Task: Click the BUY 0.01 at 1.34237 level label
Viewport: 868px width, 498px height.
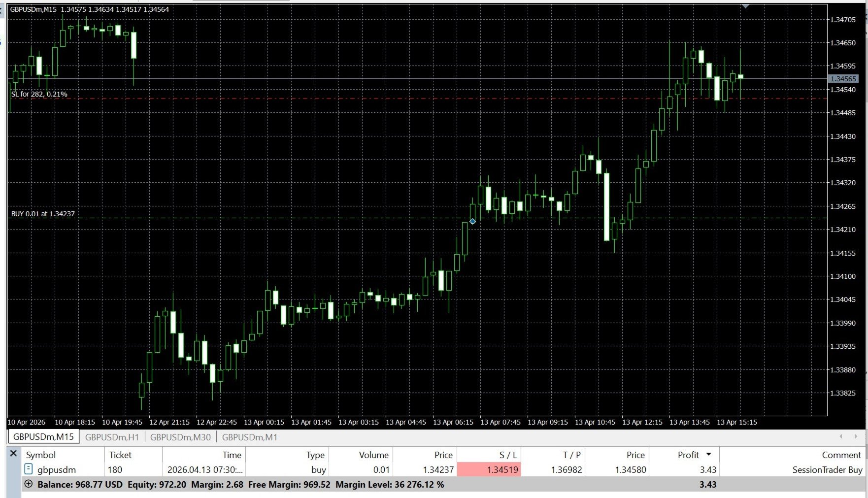Action: [43, 214]
